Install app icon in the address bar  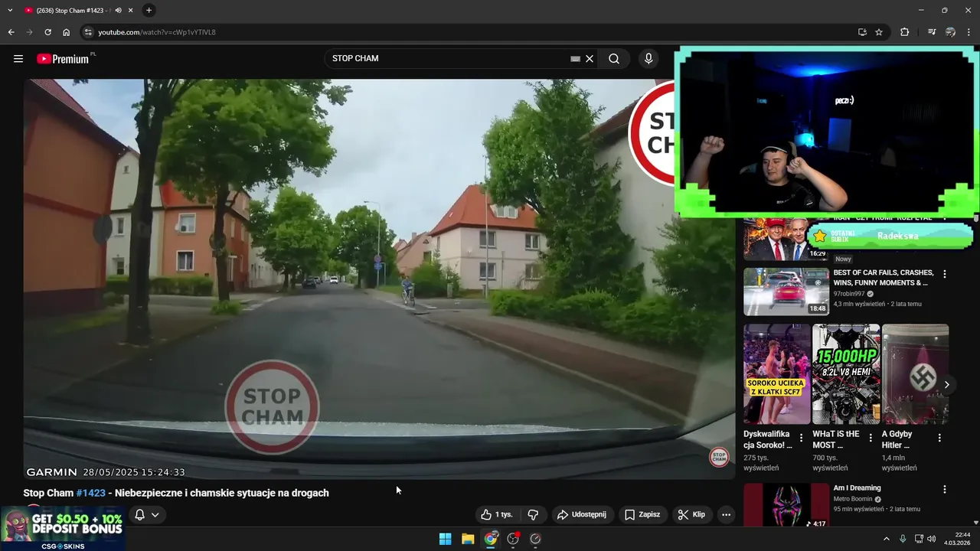click(x=862, y=32)
